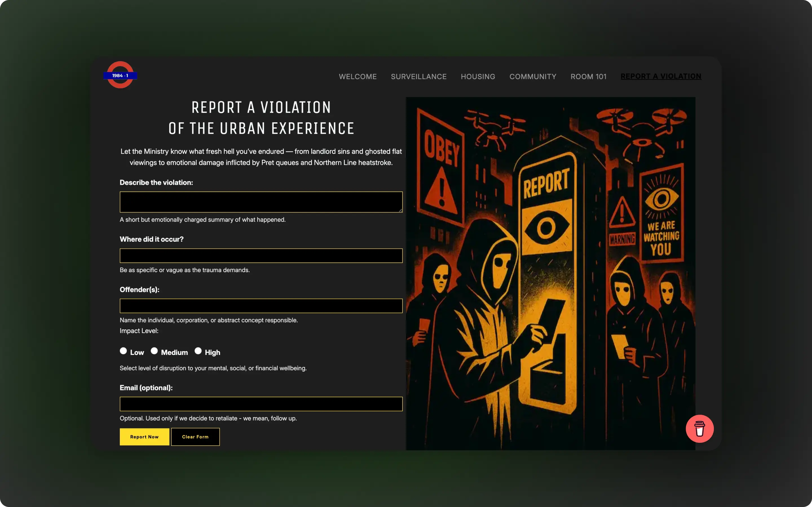The image size is (812, 507).
Task: Open the Buy Me a Coffee widget
Action: [700, 428]
